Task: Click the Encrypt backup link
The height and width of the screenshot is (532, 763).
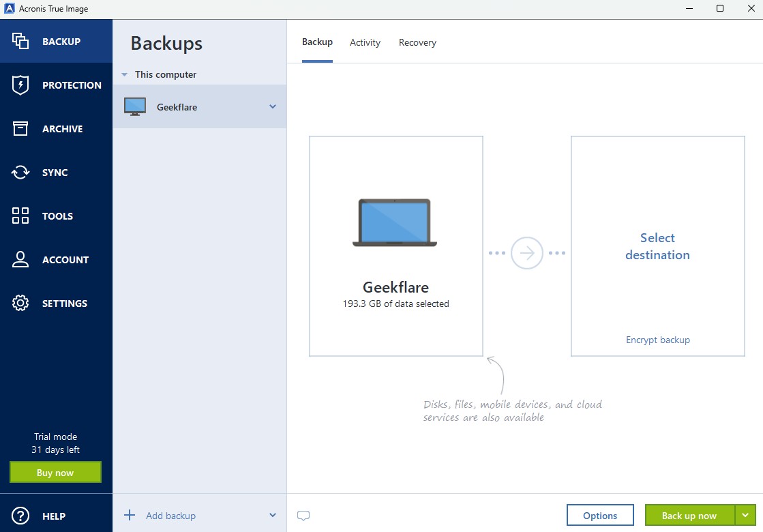Action: [x=657, y=340]
